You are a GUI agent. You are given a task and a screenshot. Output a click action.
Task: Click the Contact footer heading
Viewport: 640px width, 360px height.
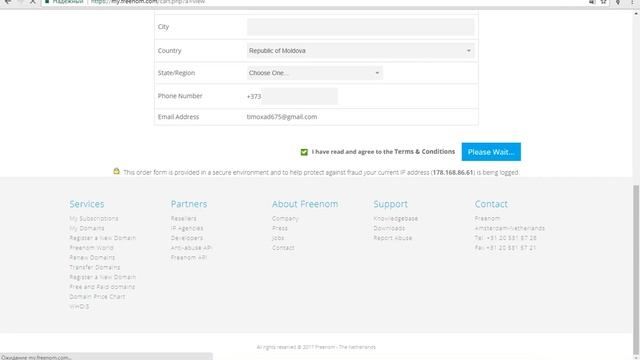point(491,204)
